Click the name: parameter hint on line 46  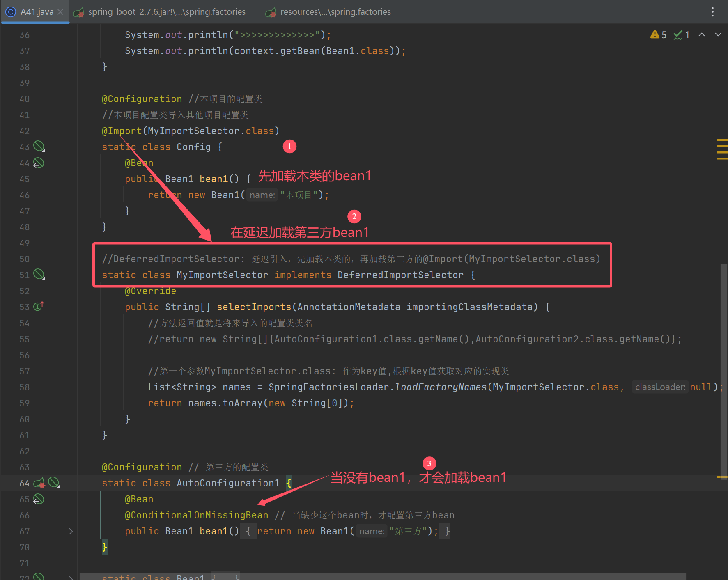pos(262,195)
